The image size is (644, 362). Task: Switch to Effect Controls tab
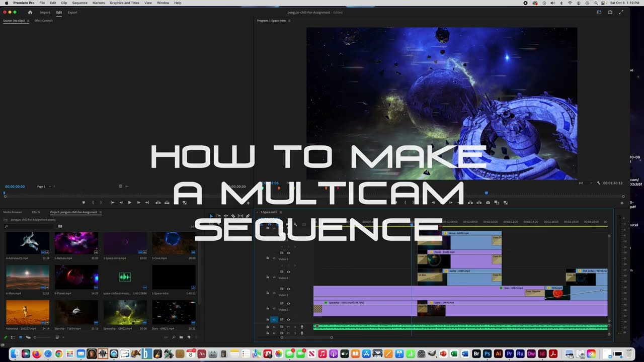[44, 21]
